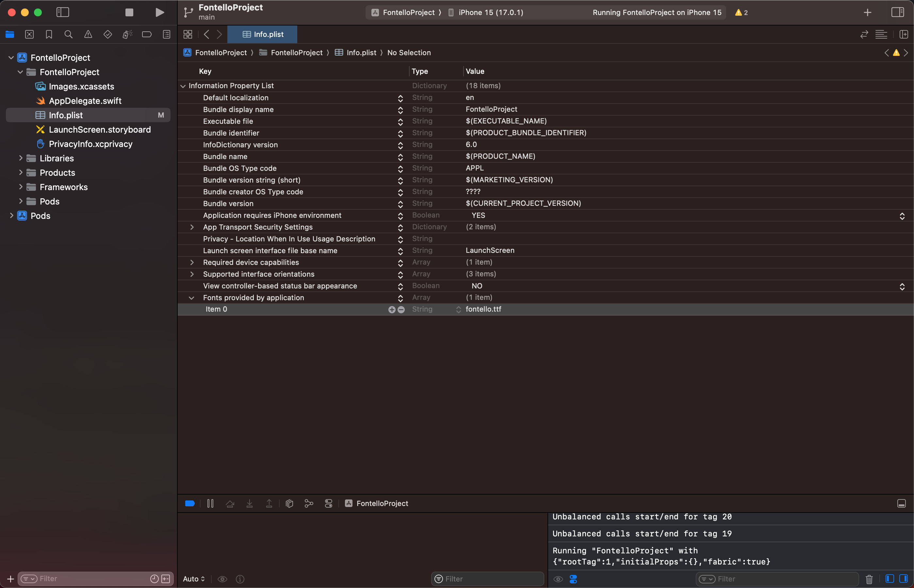Enable code review compare arrows icon
The width and height of the screenshot is (914, 588).
coord(864,34)
